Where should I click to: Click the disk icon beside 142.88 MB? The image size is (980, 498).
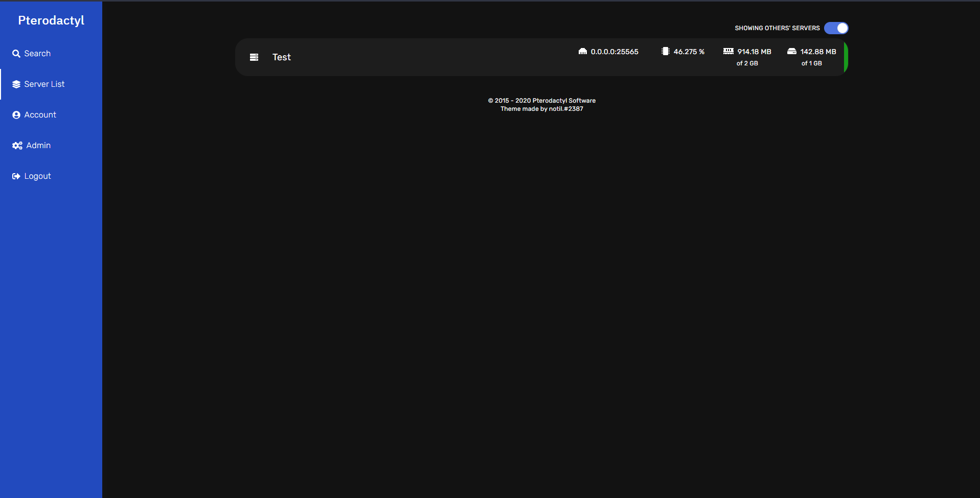pyautogui.click(x=791, y=52)
